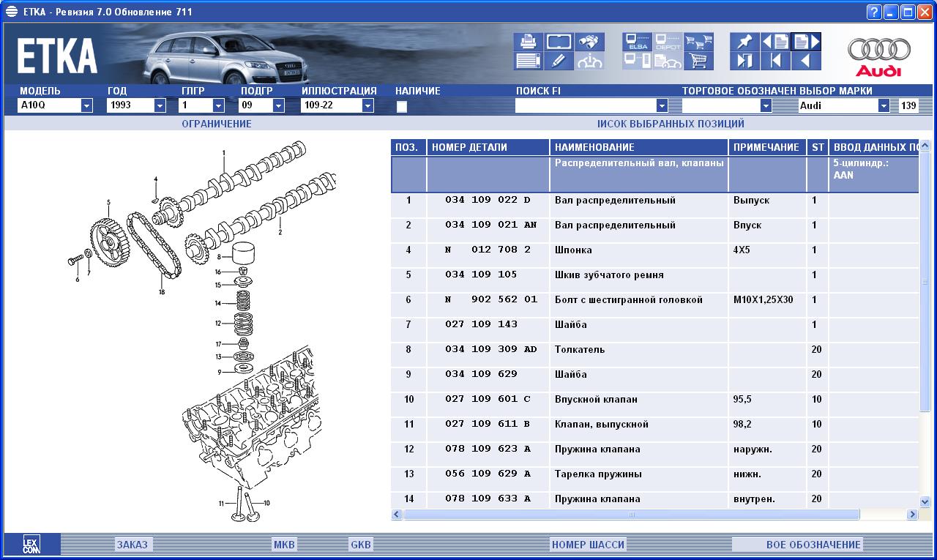Click the НОМЕР ШАССИ button

point(589,545)
